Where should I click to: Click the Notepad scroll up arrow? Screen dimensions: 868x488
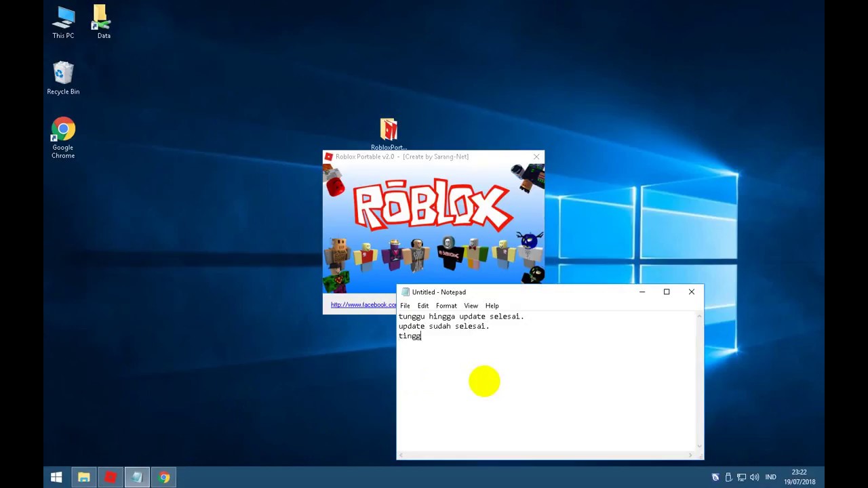point(699,316)
